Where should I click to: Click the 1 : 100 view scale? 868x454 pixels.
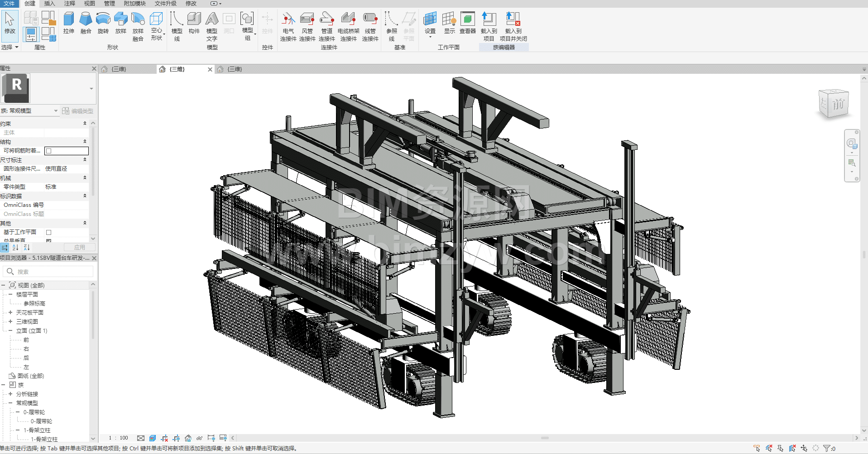coord(119,438)
